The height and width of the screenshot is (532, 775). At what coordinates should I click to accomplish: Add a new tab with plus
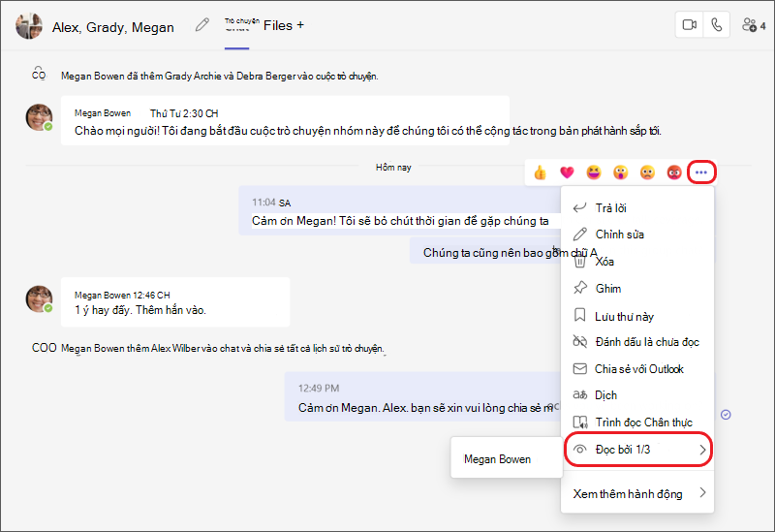click(300, 25)
